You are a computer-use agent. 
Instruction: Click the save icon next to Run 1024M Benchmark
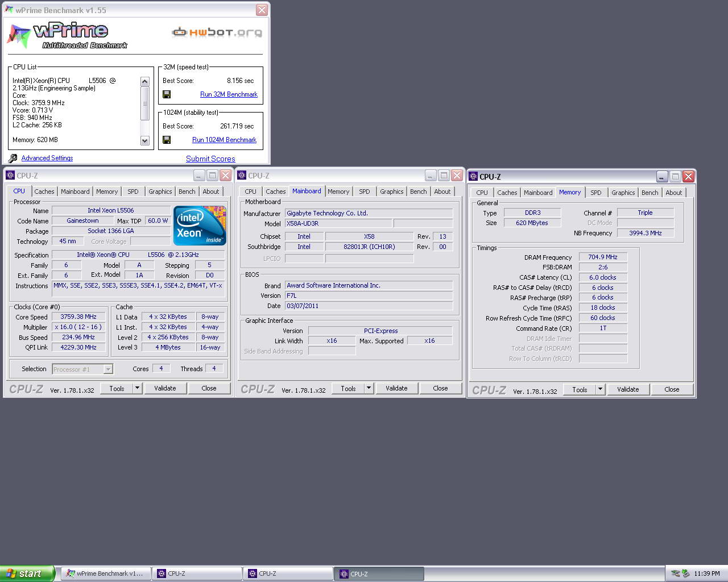(167, 140)
